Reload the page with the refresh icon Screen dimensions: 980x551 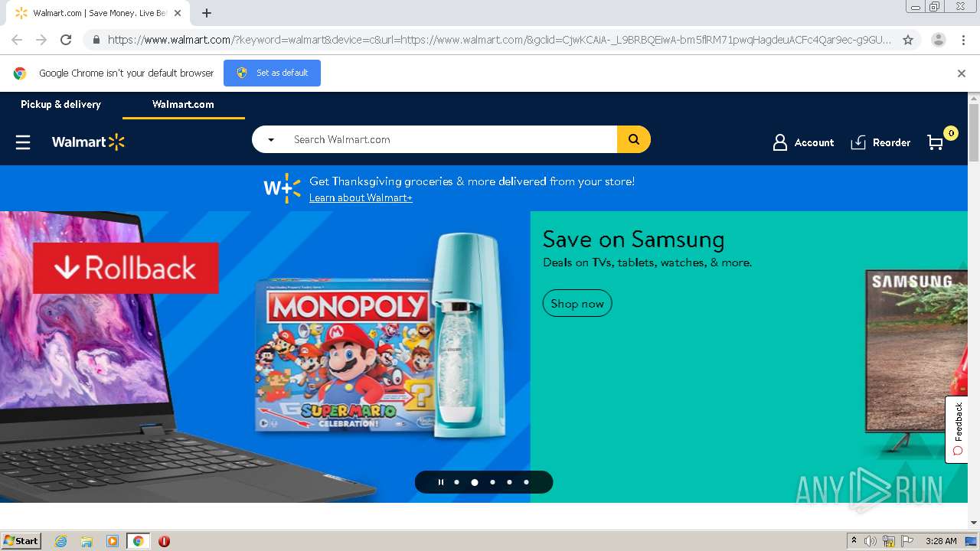[x=66, y=40]
